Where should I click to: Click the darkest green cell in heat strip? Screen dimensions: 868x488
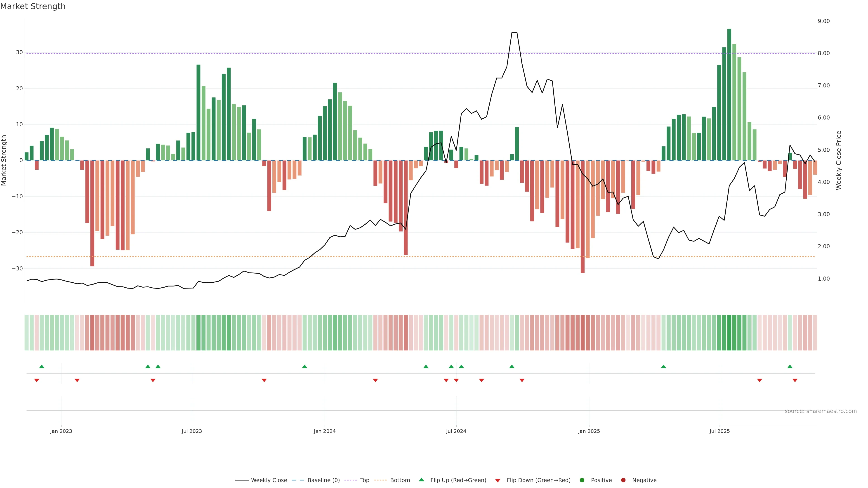pyautogui.click(x=729, y=332)
